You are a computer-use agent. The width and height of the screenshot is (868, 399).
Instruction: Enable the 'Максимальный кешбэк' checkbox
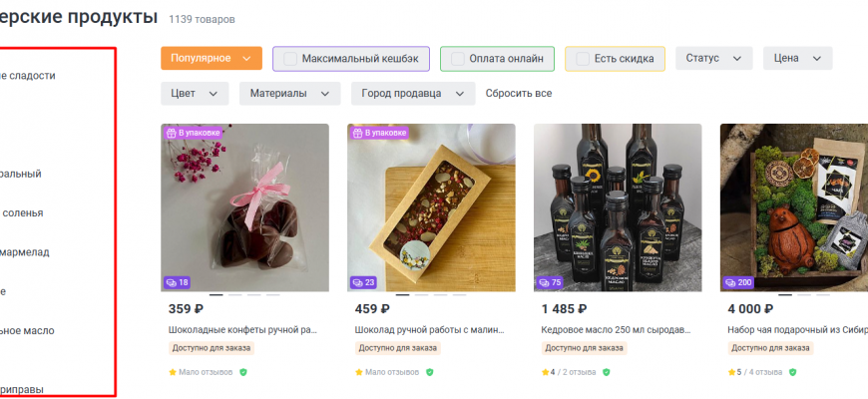pos(290,59)
